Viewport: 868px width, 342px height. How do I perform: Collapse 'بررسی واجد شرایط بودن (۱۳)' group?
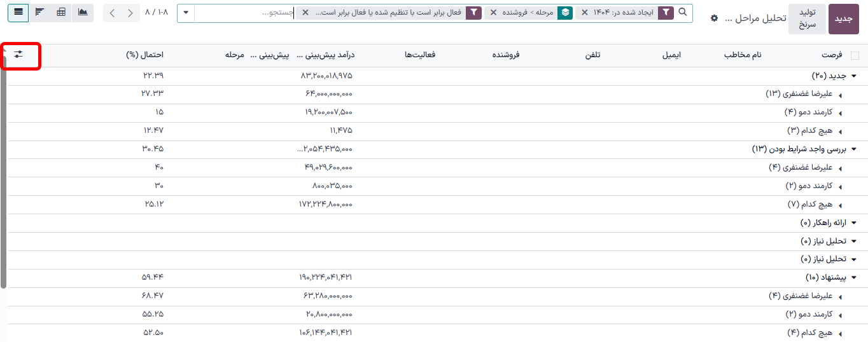click(854, 149)
